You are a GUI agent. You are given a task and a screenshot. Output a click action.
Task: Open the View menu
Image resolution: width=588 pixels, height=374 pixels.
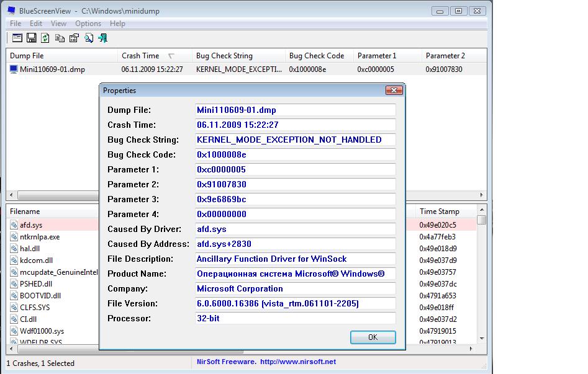point(58,23)
